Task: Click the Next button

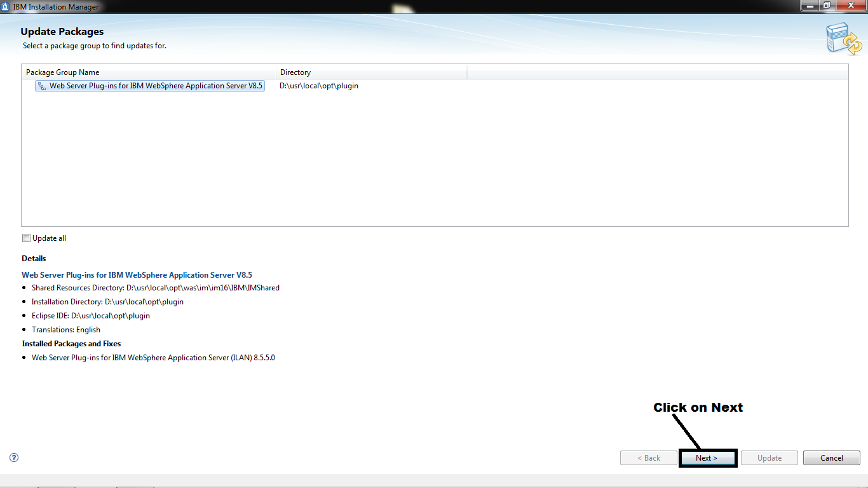Action: pos(708,457)
